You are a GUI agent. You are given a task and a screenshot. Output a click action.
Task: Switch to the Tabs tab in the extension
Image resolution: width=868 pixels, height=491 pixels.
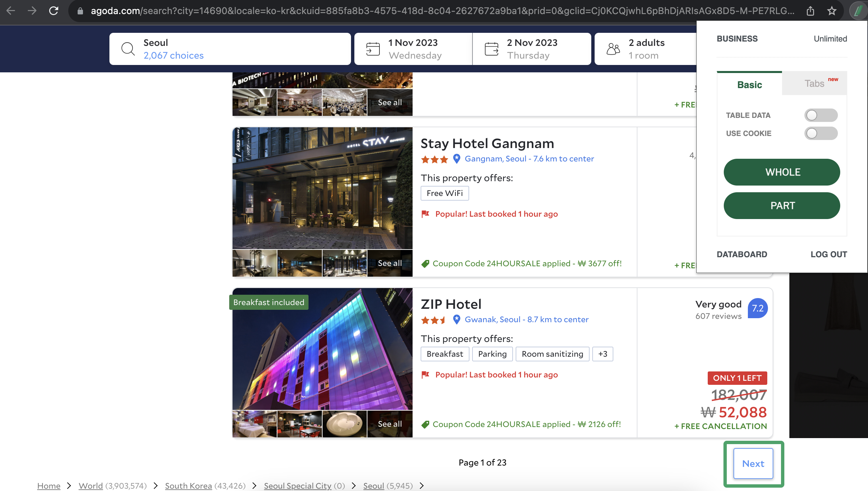coord(814,84)
